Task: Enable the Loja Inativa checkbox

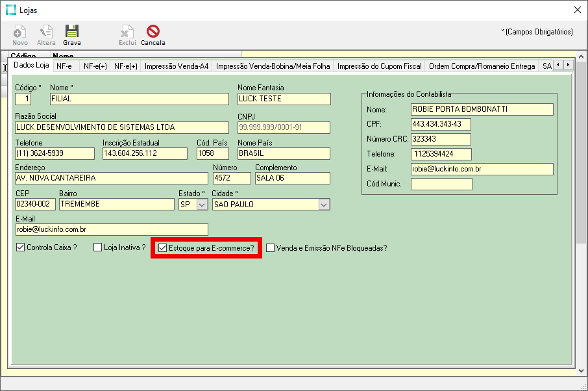Action: coord(98,247)
